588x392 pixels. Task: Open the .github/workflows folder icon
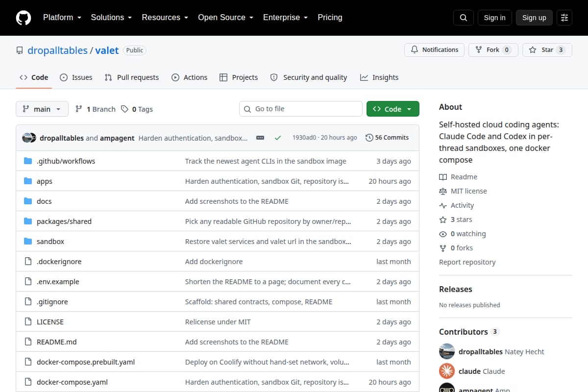point(28,161)
